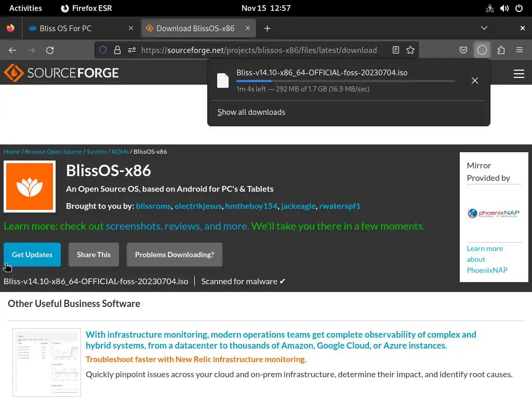Screen dimensions: 532x399
Task: Select the Download BlissOS-x86 tab
Action: coord(198,29)
